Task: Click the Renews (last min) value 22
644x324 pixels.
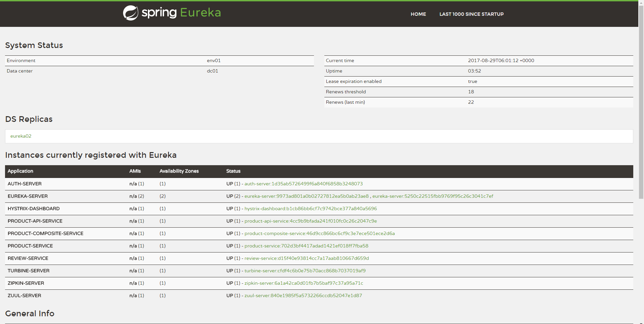Action: [471, 102]
